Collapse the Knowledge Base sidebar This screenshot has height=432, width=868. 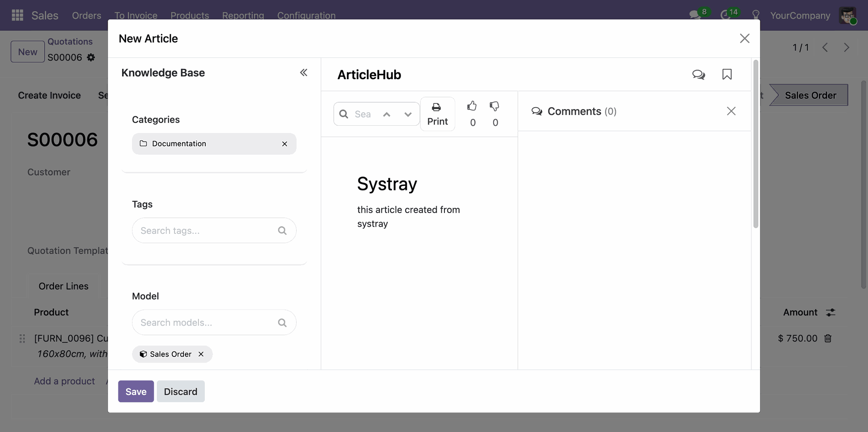304,73
